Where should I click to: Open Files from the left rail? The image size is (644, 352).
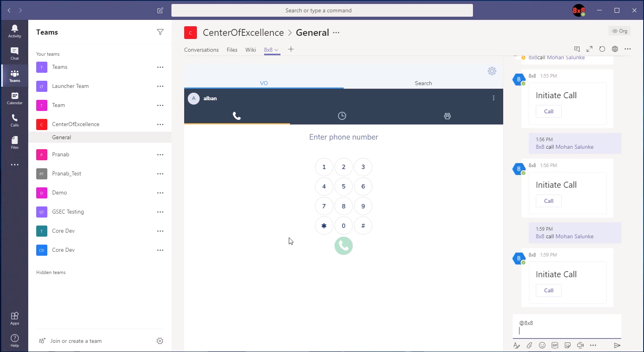pos(15,142)
